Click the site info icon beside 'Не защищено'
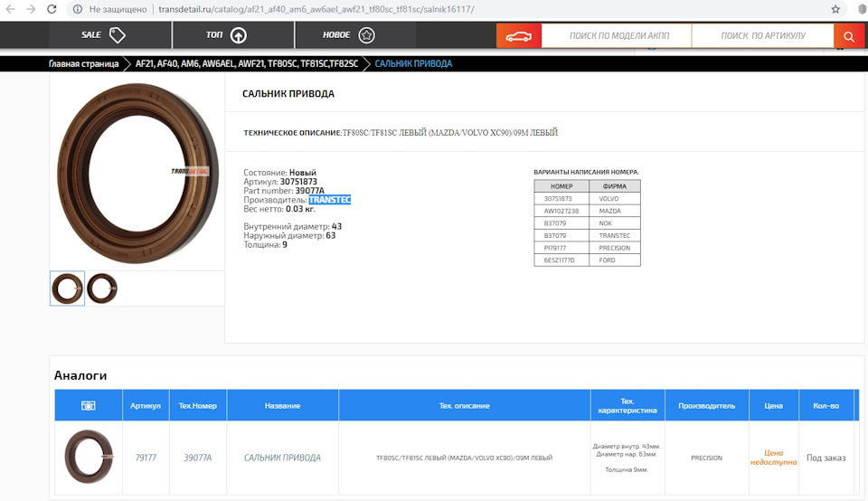 [78, 9]
